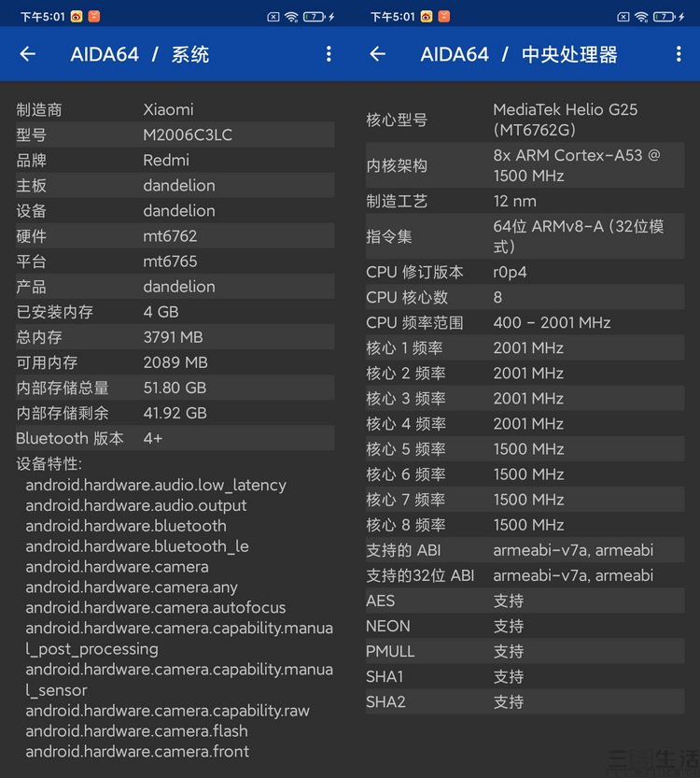Tap android.hardware.camera.flash entry
Viewport: 700px width, 778px height.
[x=136, y=731]
